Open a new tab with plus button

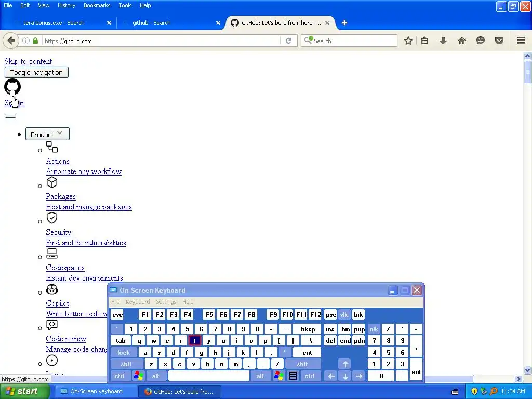click(344, 23)
